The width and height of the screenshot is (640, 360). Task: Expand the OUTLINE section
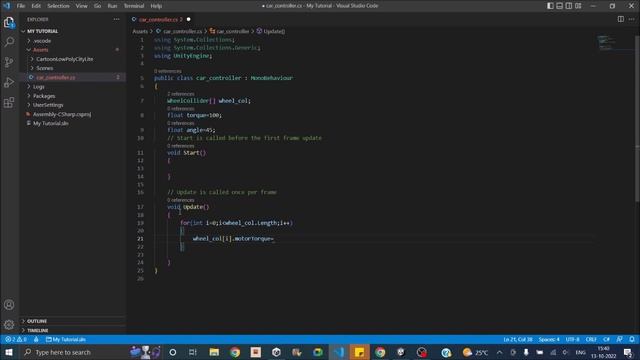[37, 321]
